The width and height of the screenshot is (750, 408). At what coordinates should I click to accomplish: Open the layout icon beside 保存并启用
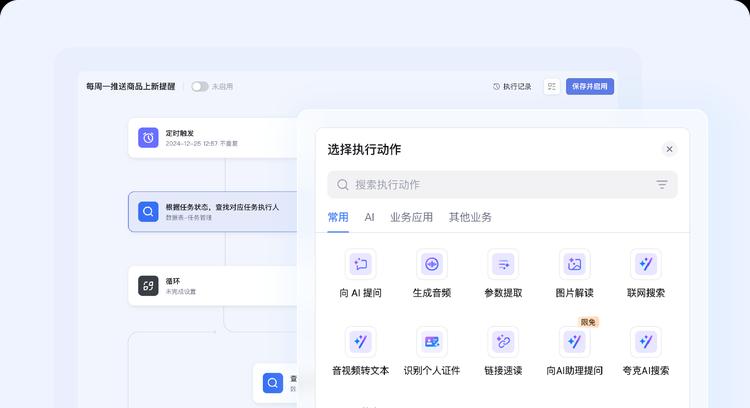(551, 87)
